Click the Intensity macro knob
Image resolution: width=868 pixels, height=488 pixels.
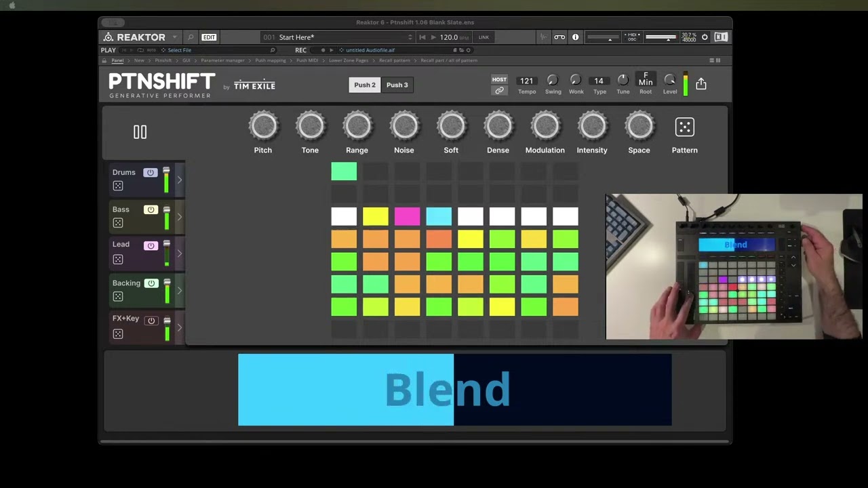point(592,127)
